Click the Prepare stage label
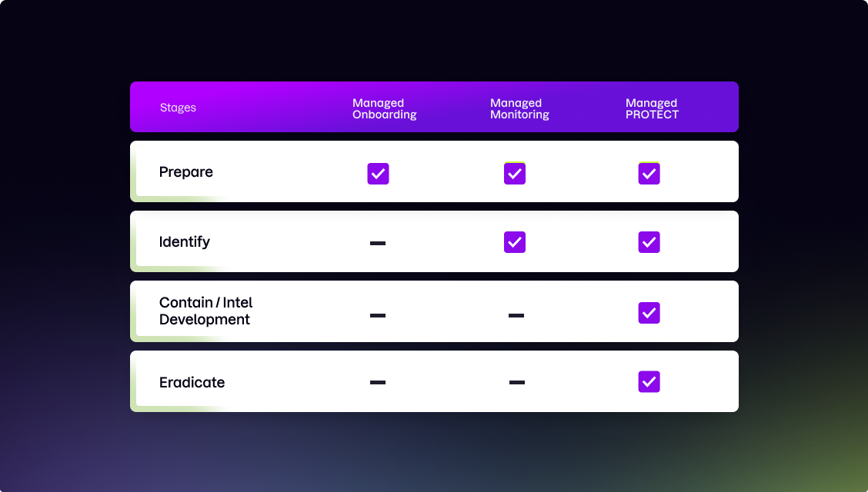Viewport: 868px width, 492px height. 186,172
